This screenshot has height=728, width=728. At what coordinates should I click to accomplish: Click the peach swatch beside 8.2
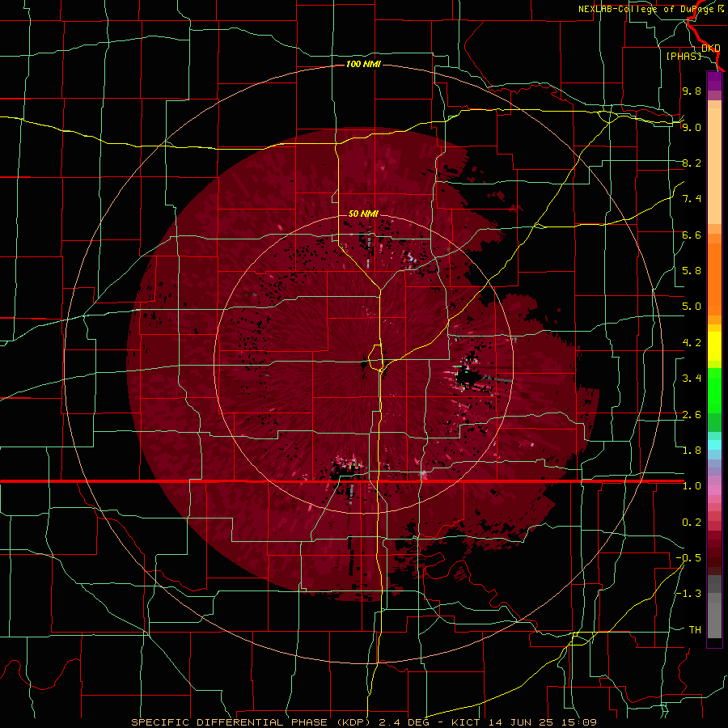714,166
